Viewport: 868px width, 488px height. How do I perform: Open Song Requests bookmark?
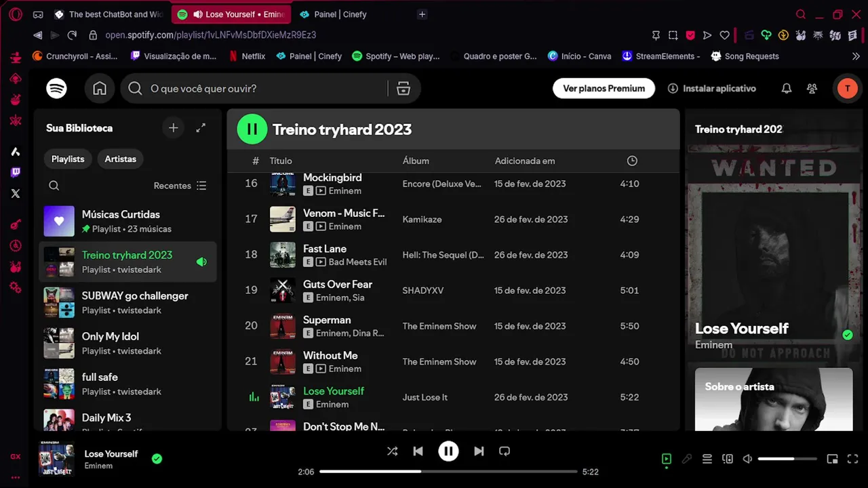pyautogui.click(x=745, y=56)
